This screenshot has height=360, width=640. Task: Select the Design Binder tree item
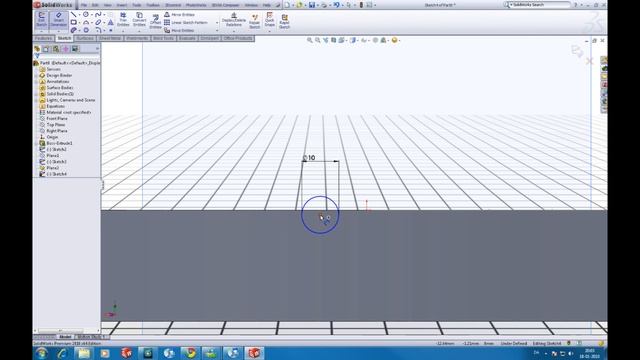tap(59, 76)
